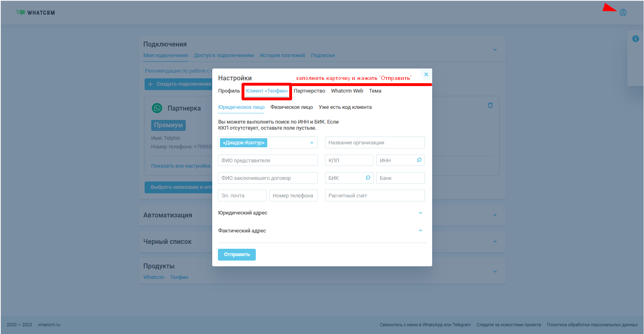
Task: Select the Физическое лицо tab
Action: (x=291, y=107)
